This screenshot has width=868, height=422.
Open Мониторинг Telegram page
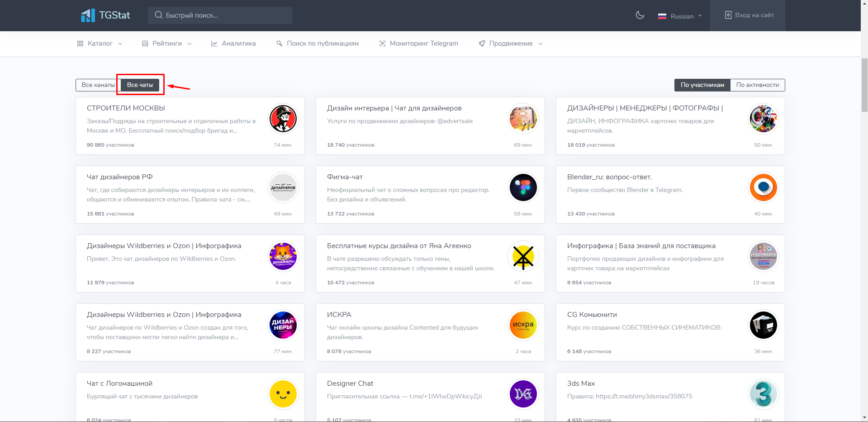pyautogui.click(x=418, y=43)
